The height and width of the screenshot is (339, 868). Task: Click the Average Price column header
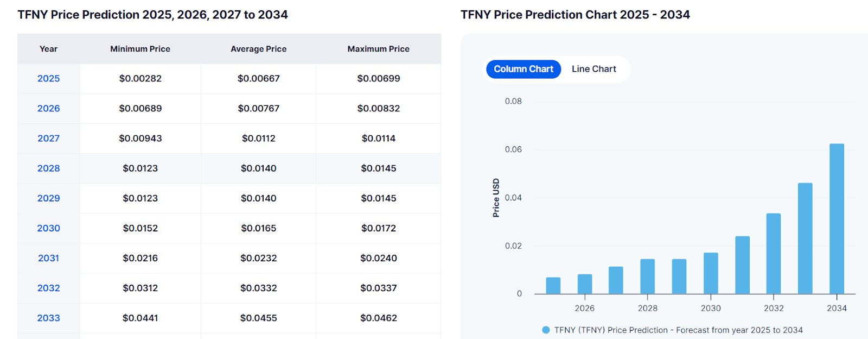pos(258,49)
